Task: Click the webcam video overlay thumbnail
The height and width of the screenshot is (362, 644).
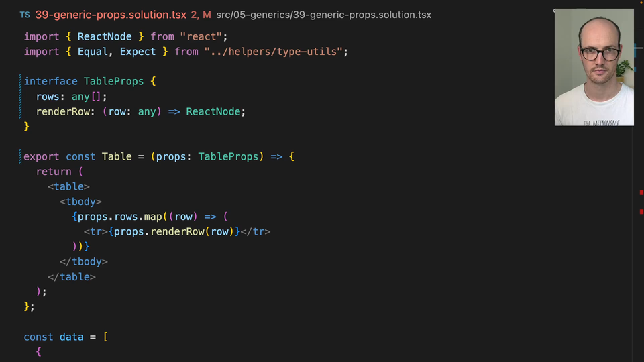Action: (x=594, y=67)
